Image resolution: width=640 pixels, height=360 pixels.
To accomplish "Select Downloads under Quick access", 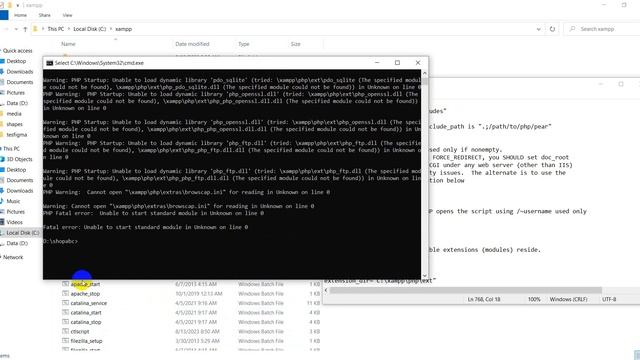I will 20,72.
